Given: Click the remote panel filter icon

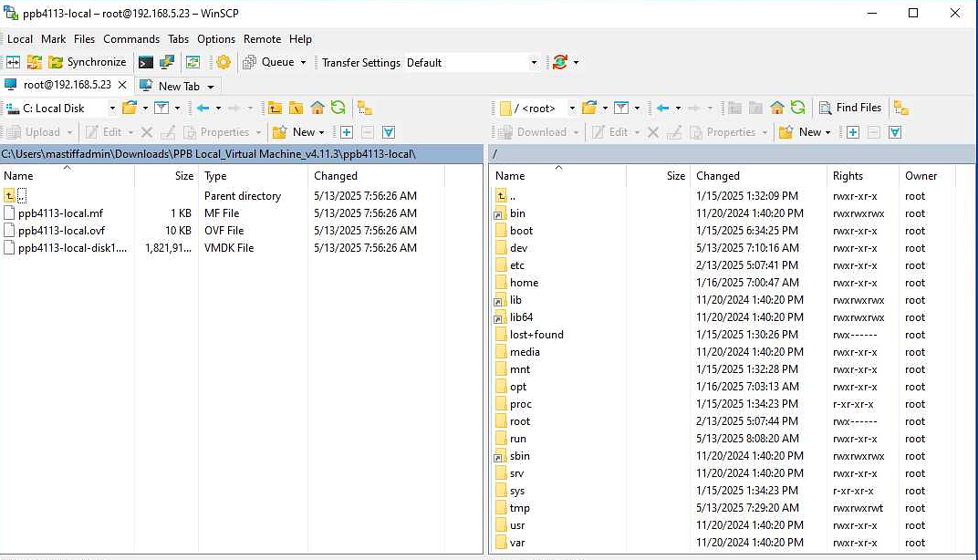Looking at the screenshot, I should click(x=621, y=108).
